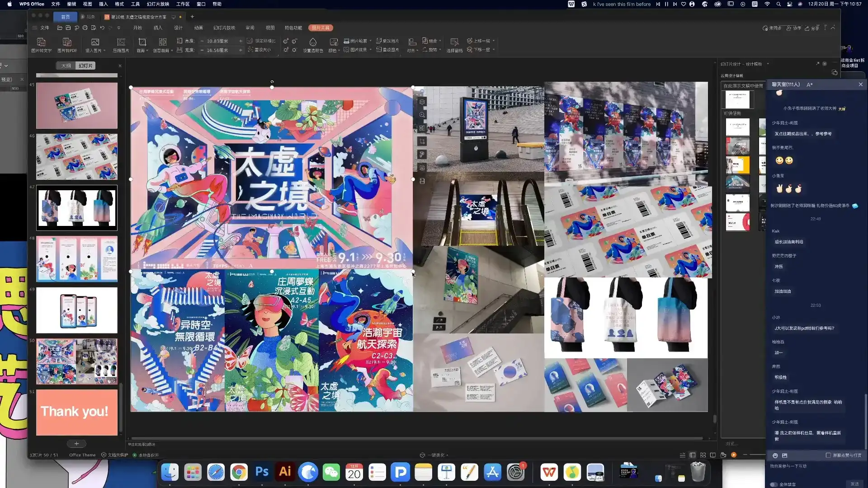
Task: Expand the 图片效果 picture effects menu
Action: [x=358, y=50]
